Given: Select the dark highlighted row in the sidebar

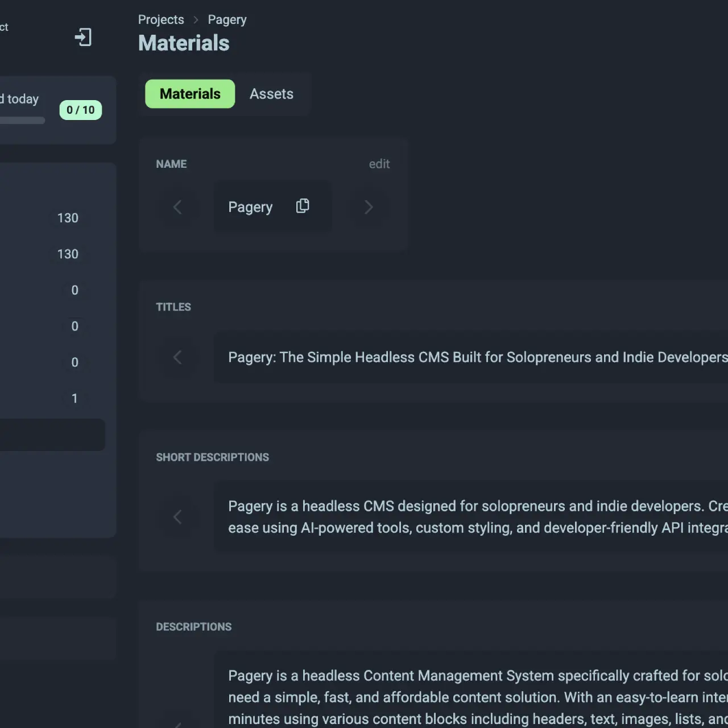Looking at the screenshot, I should coord(52,435).
